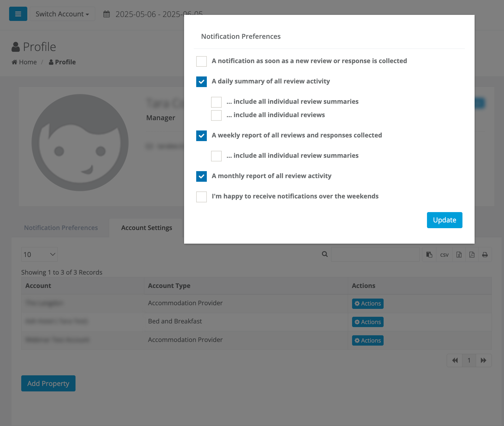Screen dimensions: 504x426
Task: Jump to the last page with the fast-forward arrows
Action: pos(484,360)
